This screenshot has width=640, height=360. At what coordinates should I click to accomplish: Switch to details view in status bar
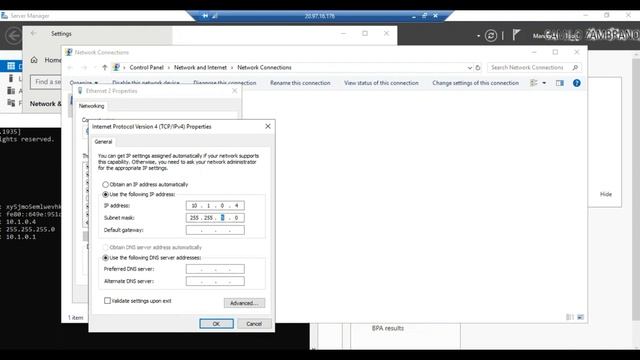coord(570,317)
